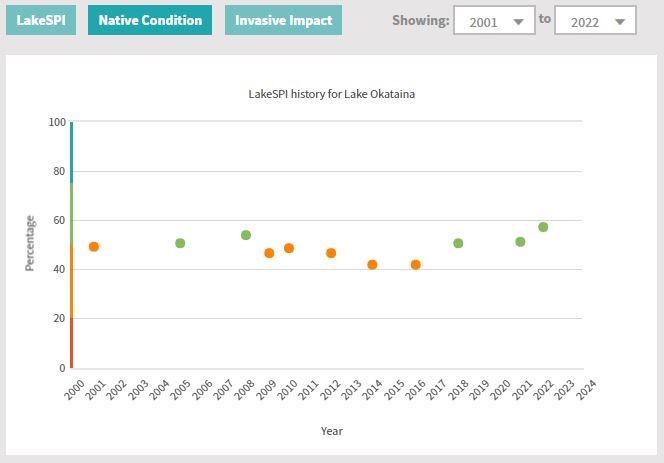664x463 pixels.
Task: Select the 2014 orange data point
Action: (372, 265)
